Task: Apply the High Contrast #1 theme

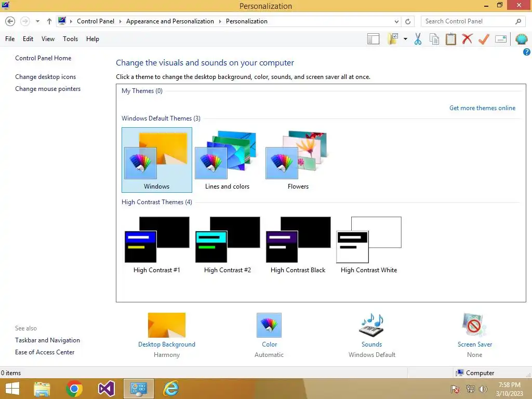Action: [157, 245]
